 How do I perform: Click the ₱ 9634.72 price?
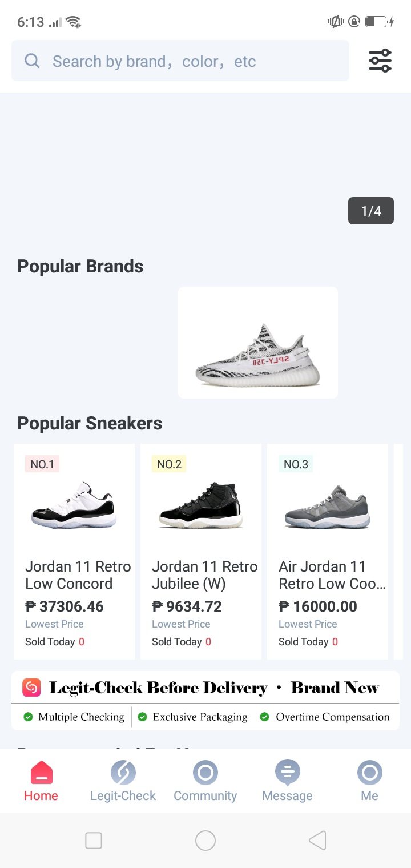click(187, 606)
